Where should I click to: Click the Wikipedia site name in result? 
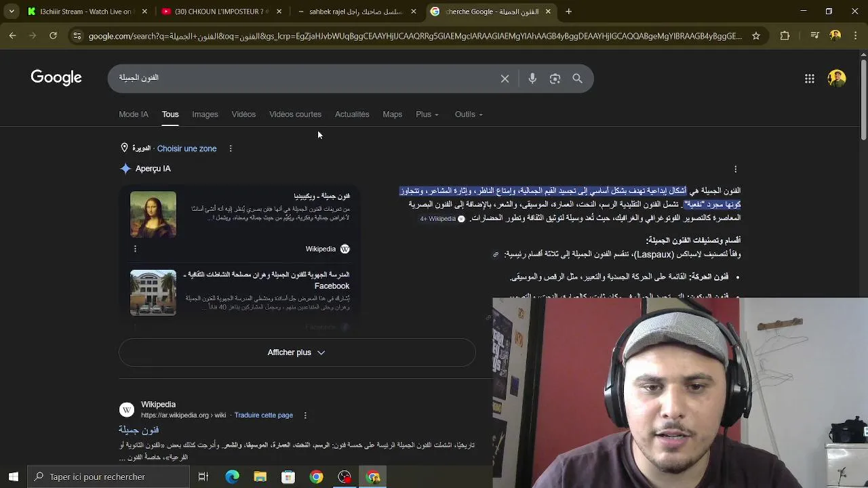[158, 405]
